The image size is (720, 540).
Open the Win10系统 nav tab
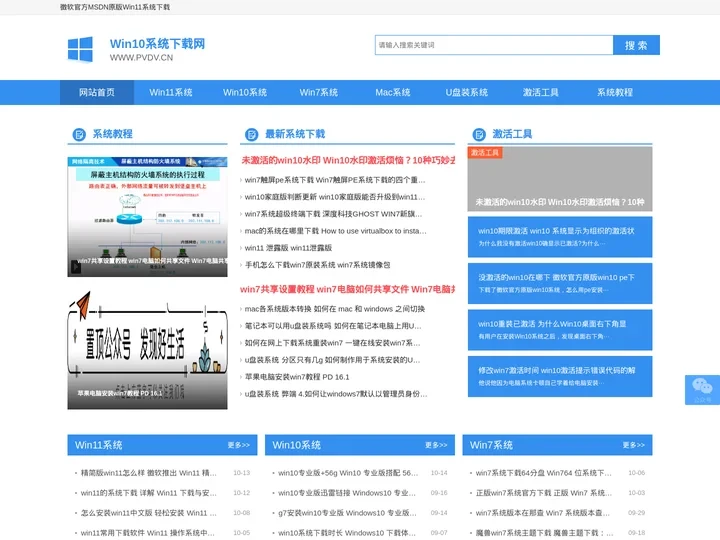pos(245,92)
